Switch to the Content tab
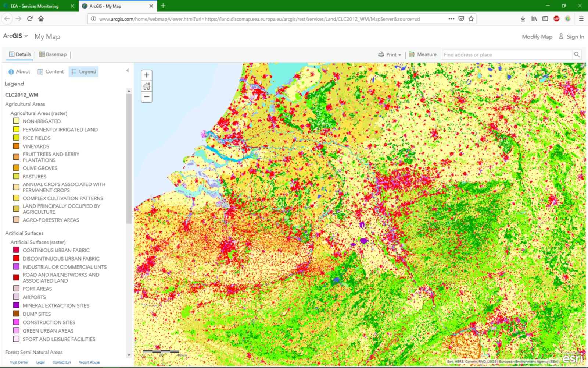The width and height of the screenshot is (588, 368). [x=51, y=72]
